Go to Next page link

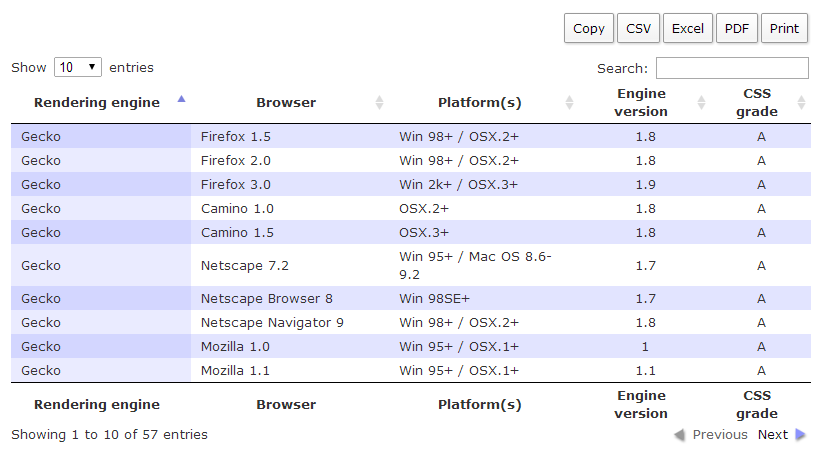coord(772,435)
